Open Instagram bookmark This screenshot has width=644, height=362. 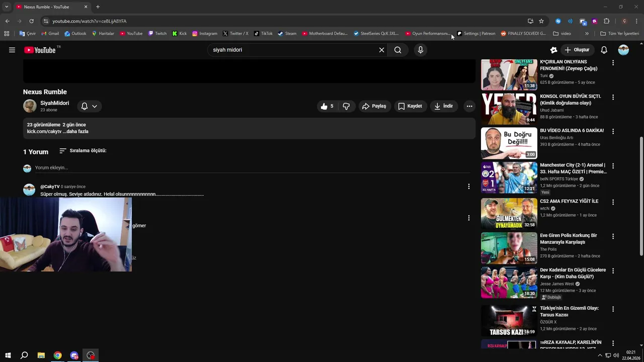pos(205,34)
